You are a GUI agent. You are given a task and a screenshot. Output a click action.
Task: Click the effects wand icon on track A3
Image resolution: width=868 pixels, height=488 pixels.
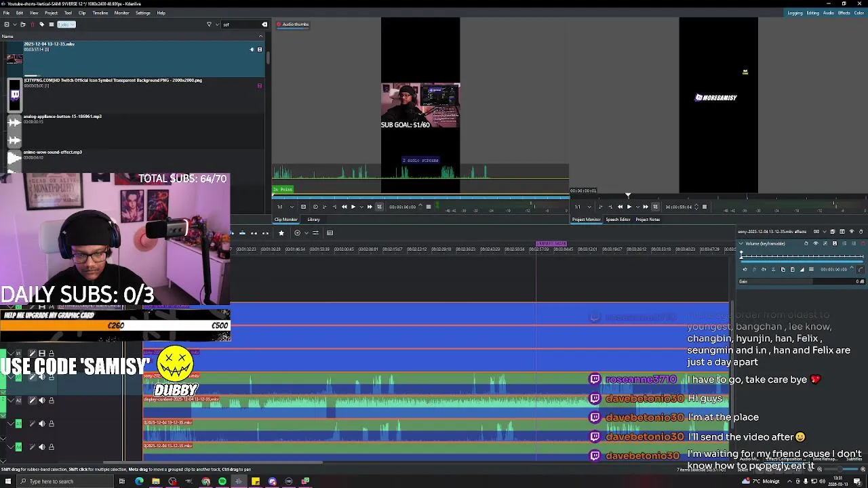pos(32,424)
